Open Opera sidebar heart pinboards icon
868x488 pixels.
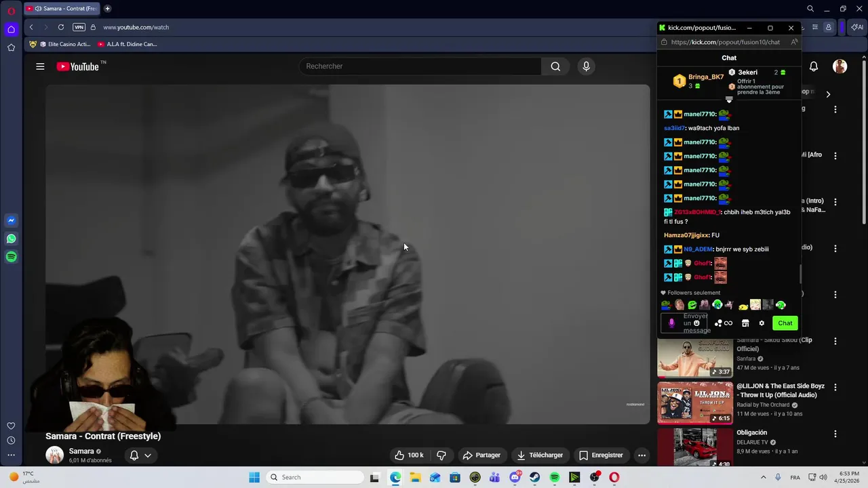coord(11,426)
